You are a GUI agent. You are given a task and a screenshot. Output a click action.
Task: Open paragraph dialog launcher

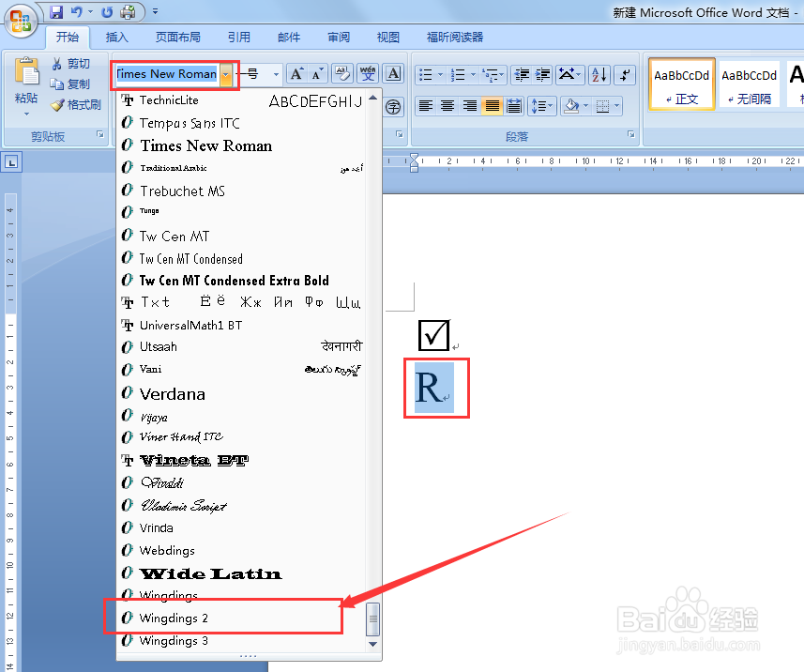click(x=631, y=134)
